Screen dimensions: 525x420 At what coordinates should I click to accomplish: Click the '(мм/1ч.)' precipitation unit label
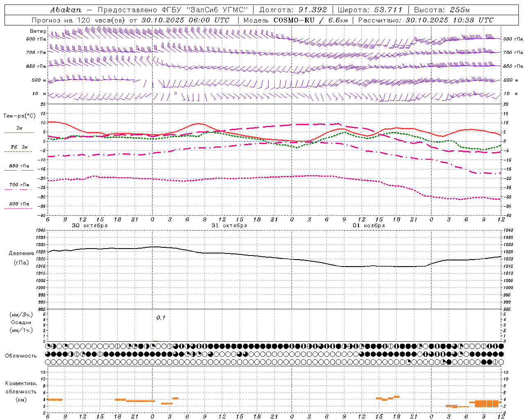click(x=21, y=330)
